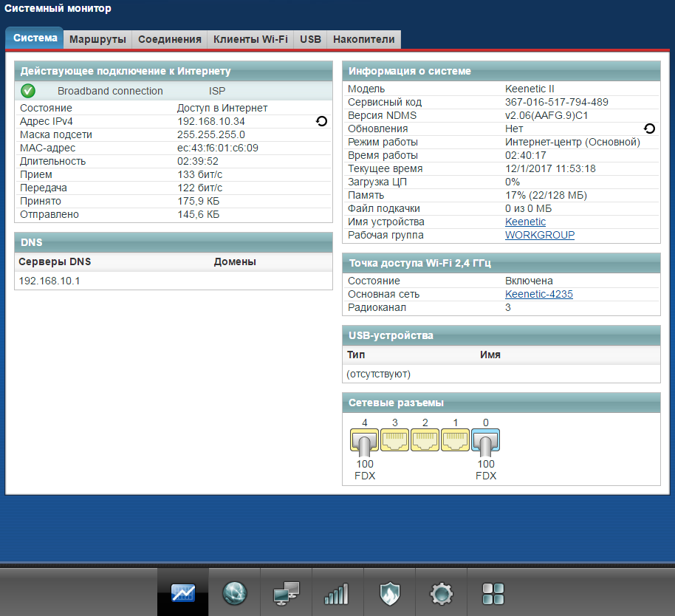
Task: Open the system settings gear icon
Action: click(441, 592)
